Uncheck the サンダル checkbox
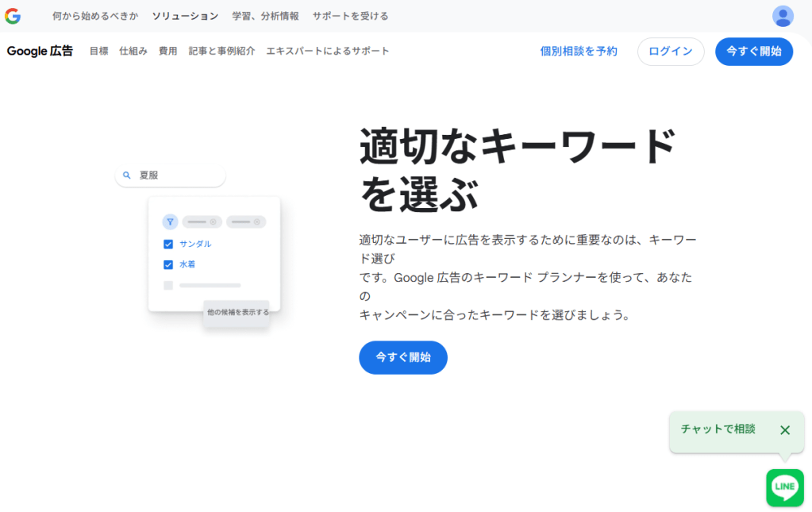The height and width of the screenshot is (512, 812). pos(167,244)
